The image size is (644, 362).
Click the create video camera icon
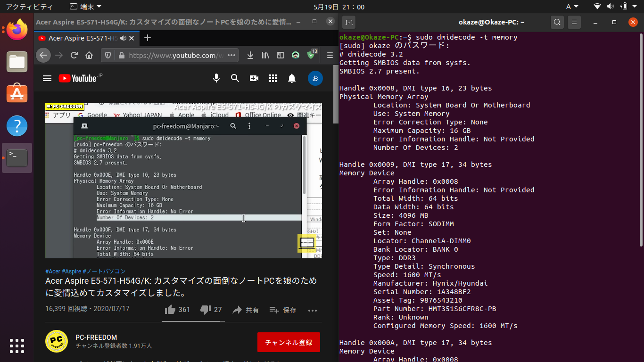pos(254,78)
